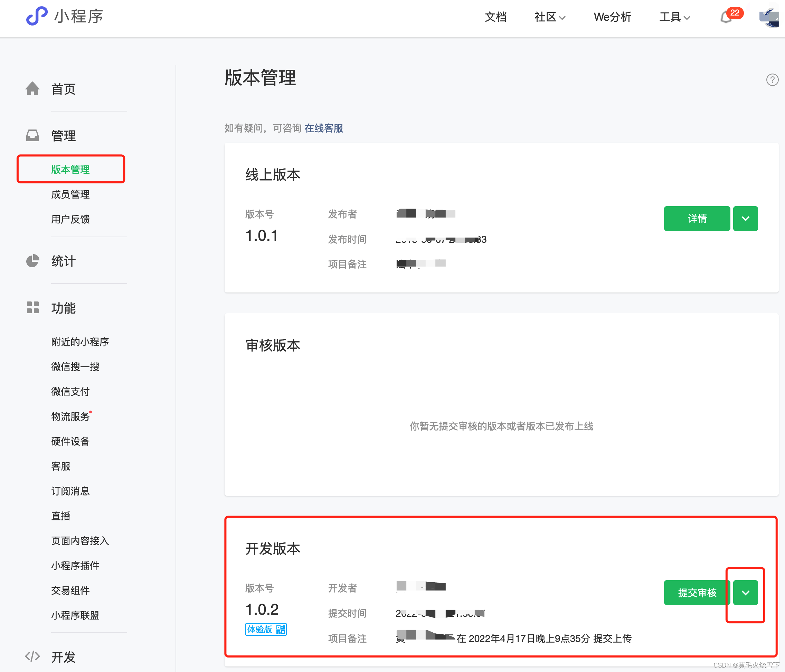Click the 管理 inbox icon
Screen dimensions: 785x672
click(32, 135)
